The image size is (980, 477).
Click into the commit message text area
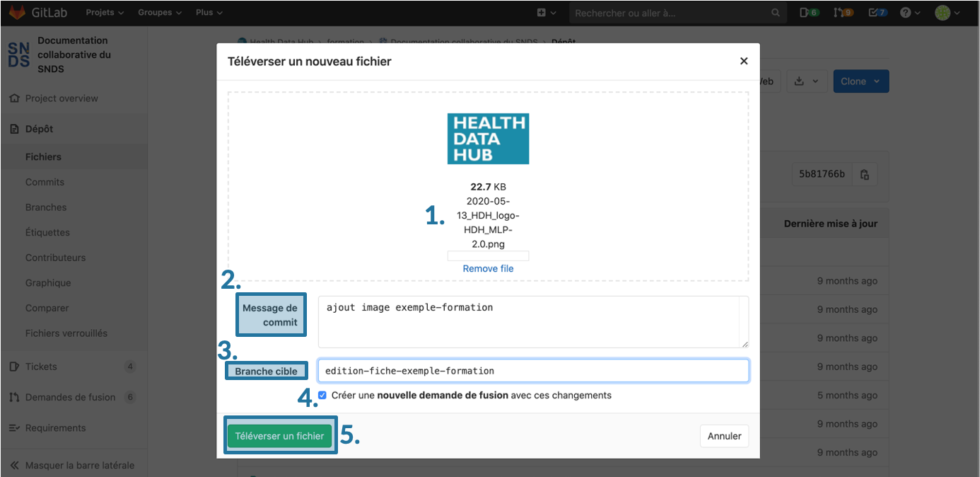pyautogui.click(x=533, y=322)
